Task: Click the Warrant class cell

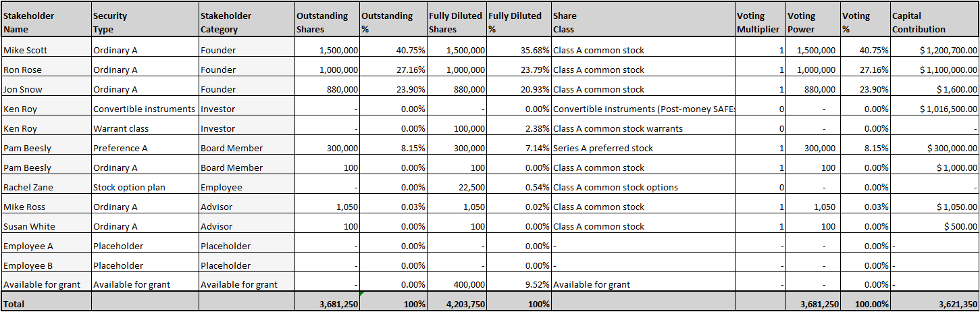Action: point(145,128)
